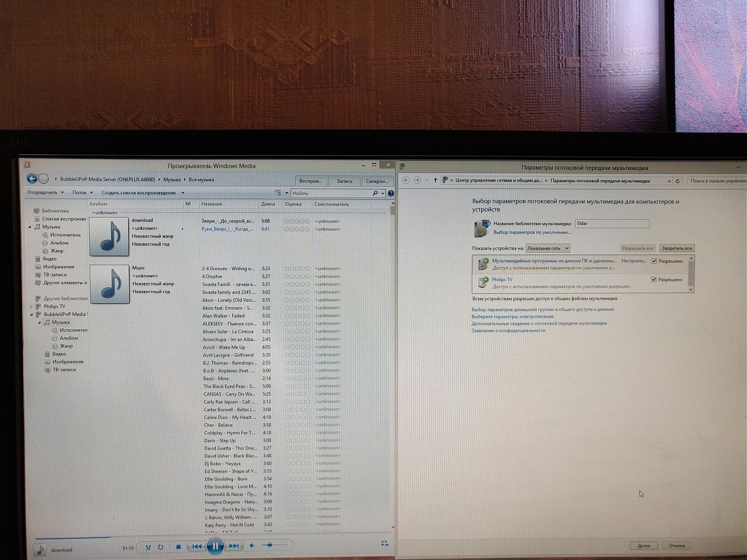The image size is (747, 560).
Task: Select the Music album art thumbnail
Action: pos(110,284)
